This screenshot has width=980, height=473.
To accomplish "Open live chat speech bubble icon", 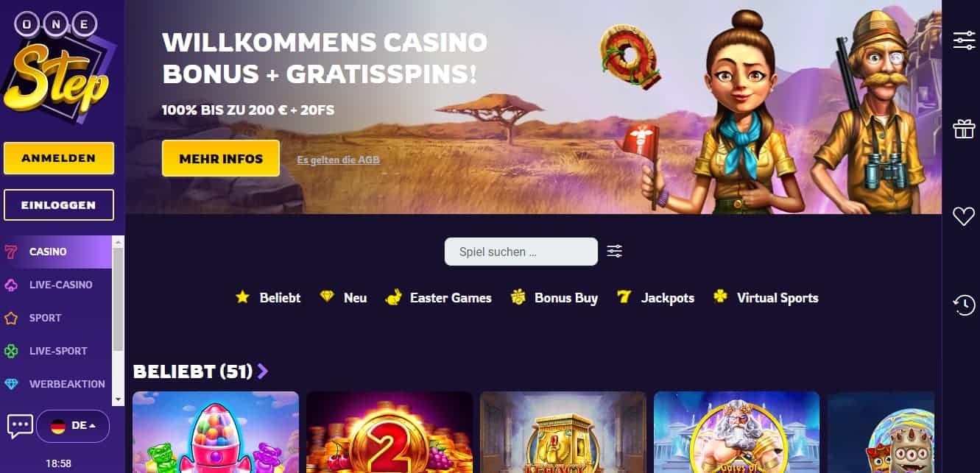I will pos(20,425).
